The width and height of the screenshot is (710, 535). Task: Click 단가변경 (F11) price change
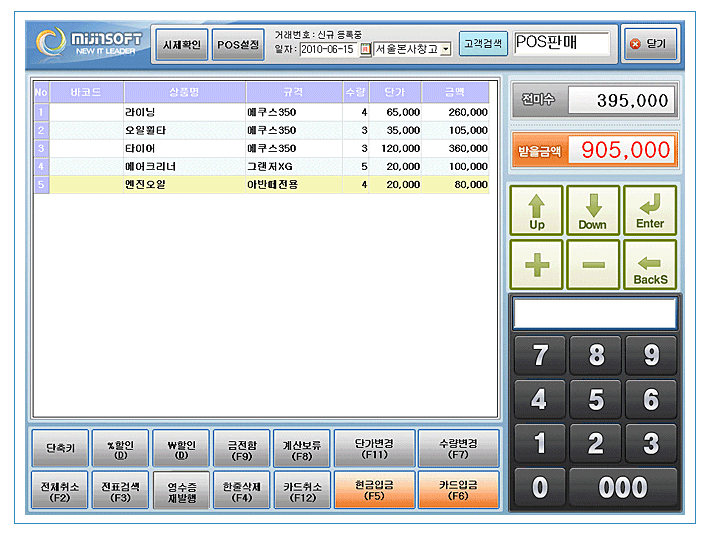pyautogui.click(x=374, y=448)
